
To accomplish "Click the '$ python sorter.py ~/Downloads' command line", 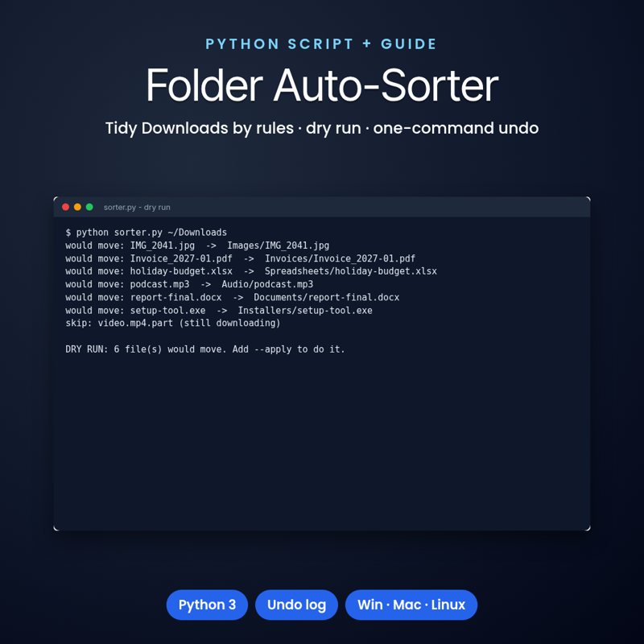I will [147, 233].
